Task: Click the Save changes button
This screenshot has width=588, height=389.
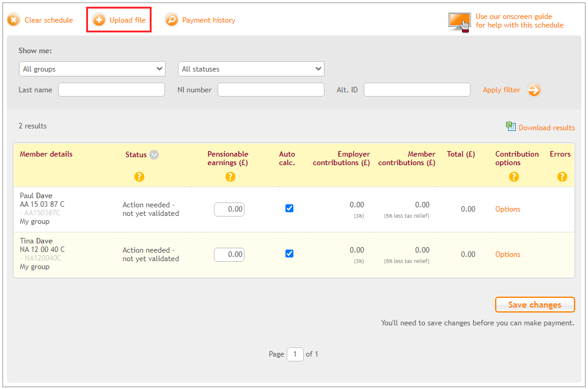Action: coord(535,304)
